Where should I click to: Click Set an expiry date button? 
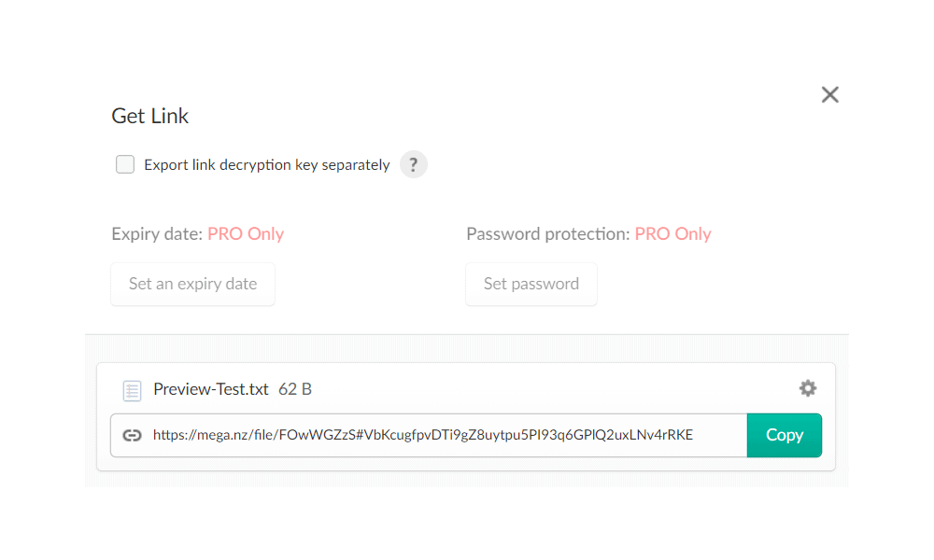point(192,284)
